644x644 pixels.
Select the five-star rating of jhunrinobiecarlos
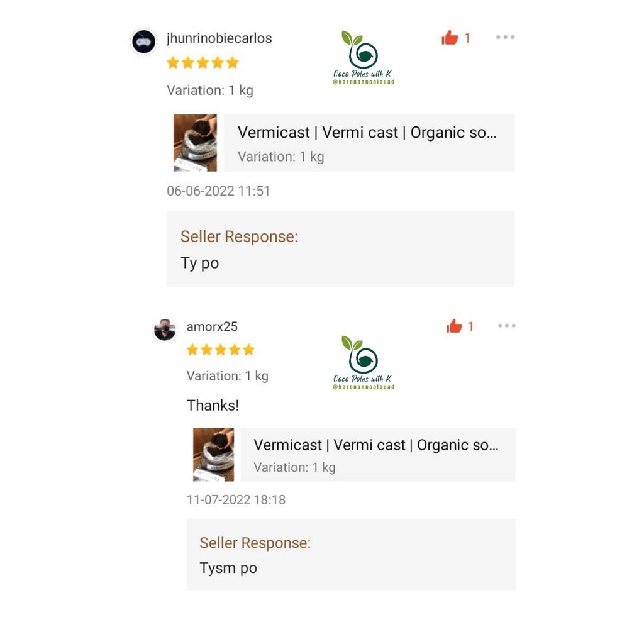click(203, 62)
